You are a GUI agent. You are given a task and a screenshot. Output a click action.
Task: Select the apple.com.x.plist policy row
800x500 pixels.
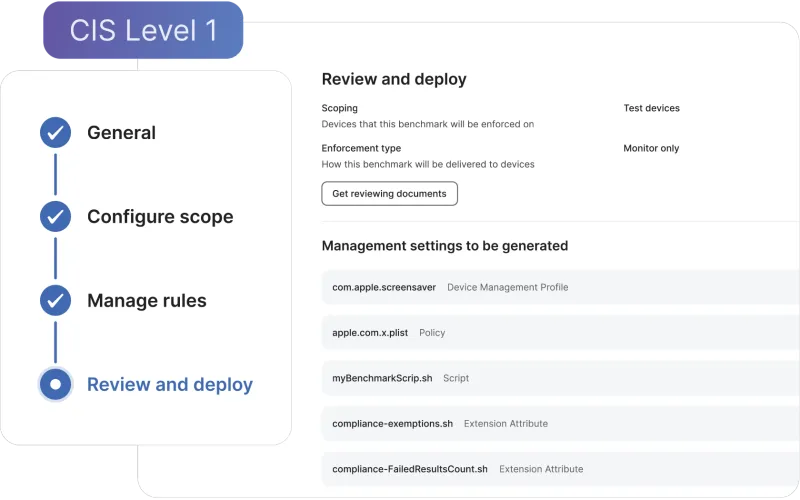tap(561, 333)
